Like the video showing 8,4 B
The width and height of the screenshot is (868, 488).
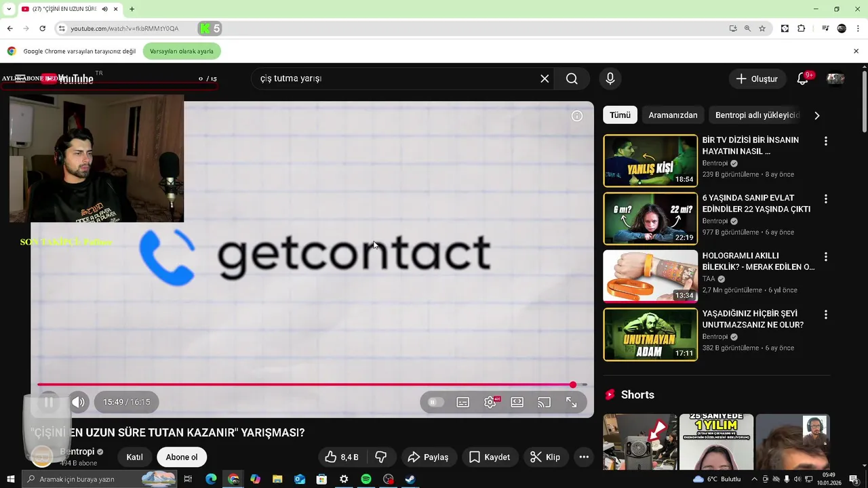(342, 457)
